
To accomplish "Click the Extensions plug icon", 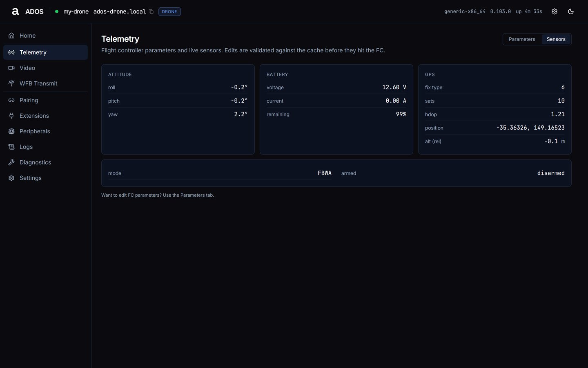I will pos(11,116).
